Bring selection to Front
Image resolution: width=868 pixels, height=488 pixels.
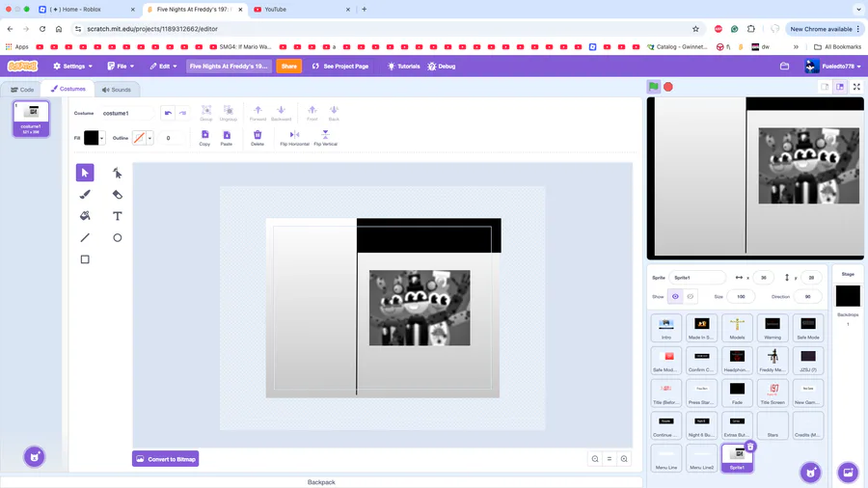[x=312, y=113]
